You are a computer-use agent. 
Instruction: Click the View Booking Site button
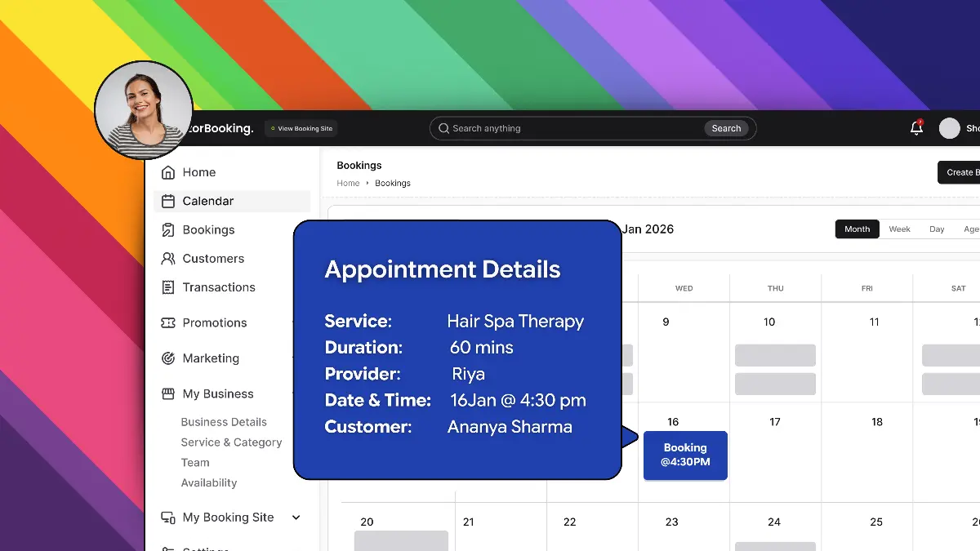tap(301, 127)
